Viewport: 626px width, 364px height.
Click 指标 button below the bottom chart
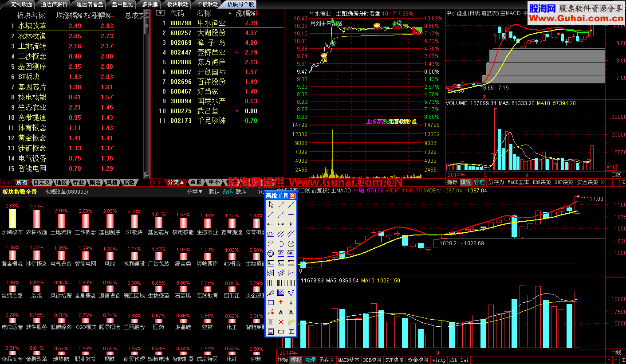point(283,360)
